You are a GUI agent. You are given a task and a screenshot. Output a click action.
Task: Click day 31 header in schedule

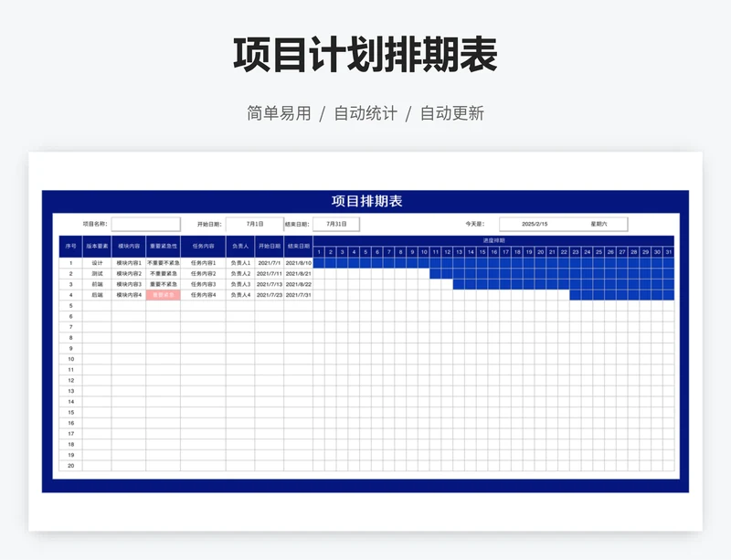click(x=669, y=252)
